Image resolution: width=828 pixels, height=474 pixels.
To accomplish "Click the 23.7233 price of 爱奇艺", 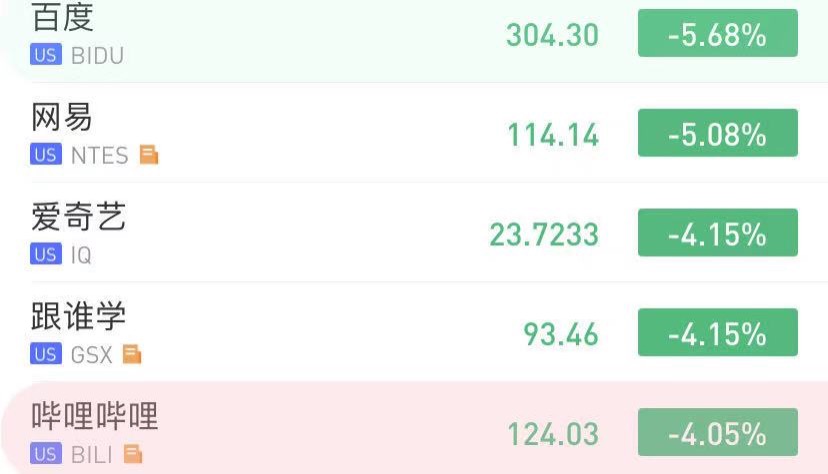I will point(544,234).
